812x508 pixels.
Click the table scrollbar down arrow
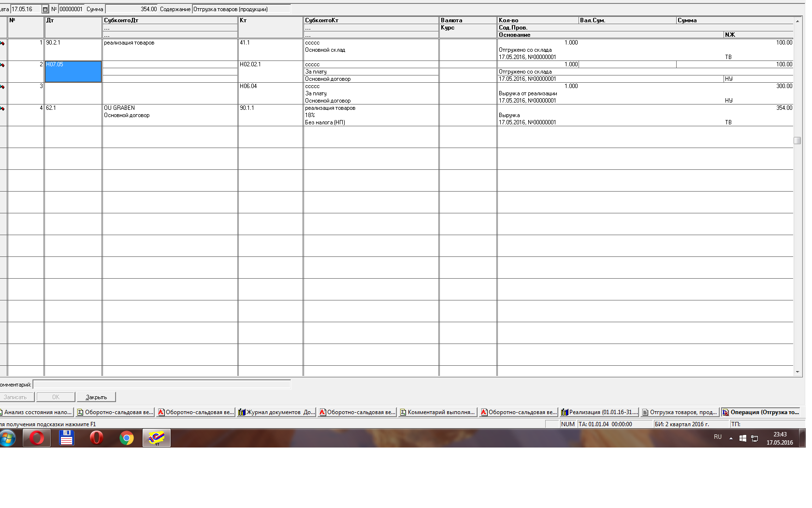point(797,372)
